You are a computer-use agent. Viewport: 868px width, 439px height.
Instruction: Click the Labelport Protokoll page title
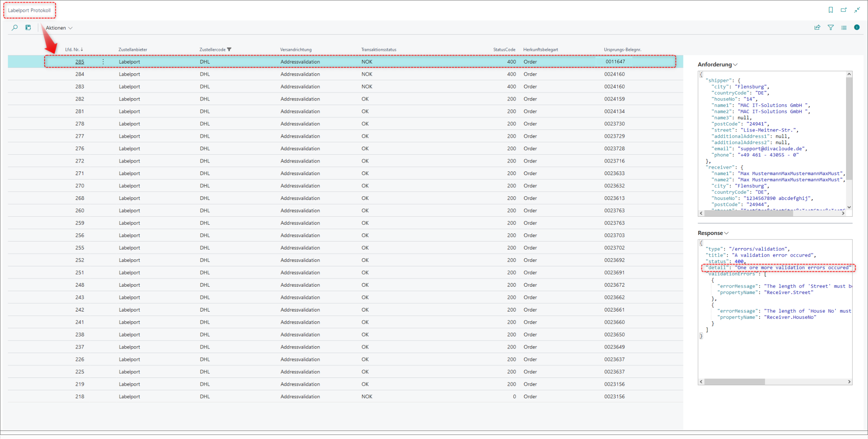29,10
